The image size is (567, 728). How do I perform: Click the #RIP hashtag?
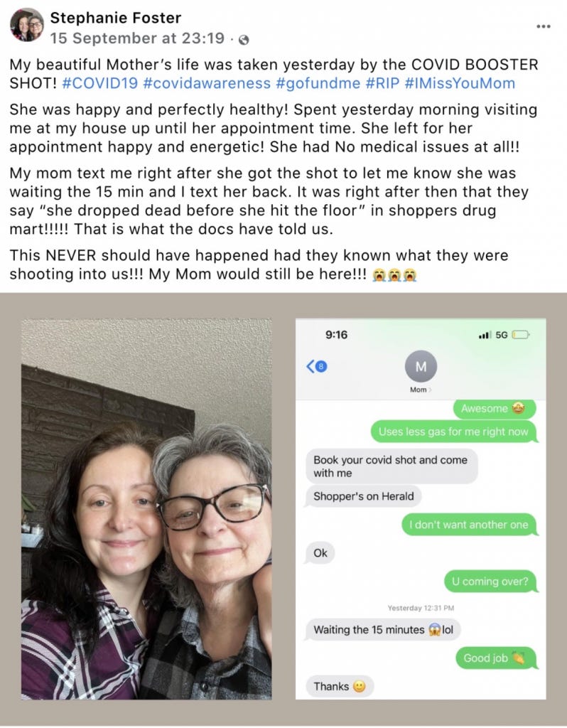382,83
